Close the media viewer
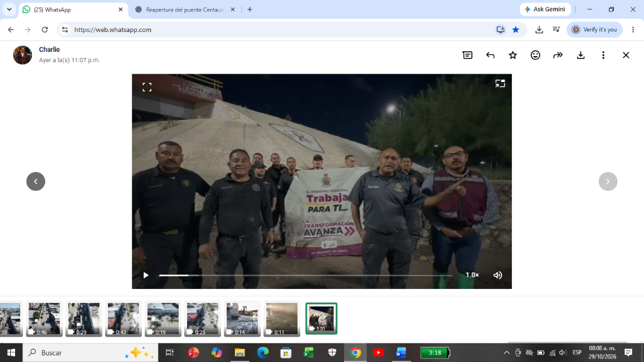644x362 pixels. click(x=625, y=55)
